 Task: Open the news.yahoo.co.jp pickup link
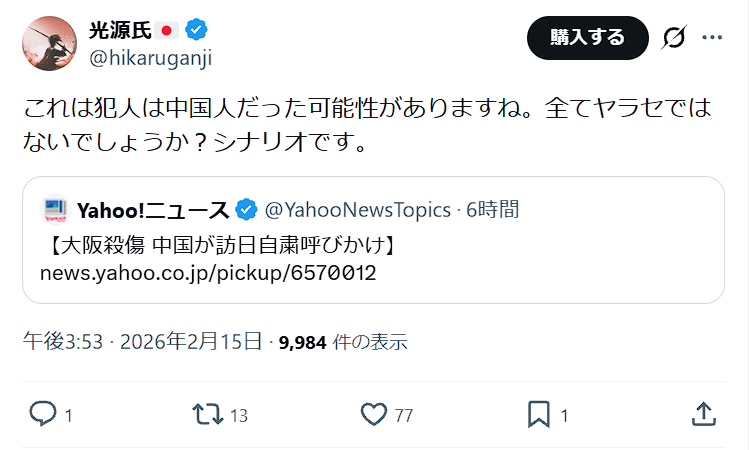(208, 273)
